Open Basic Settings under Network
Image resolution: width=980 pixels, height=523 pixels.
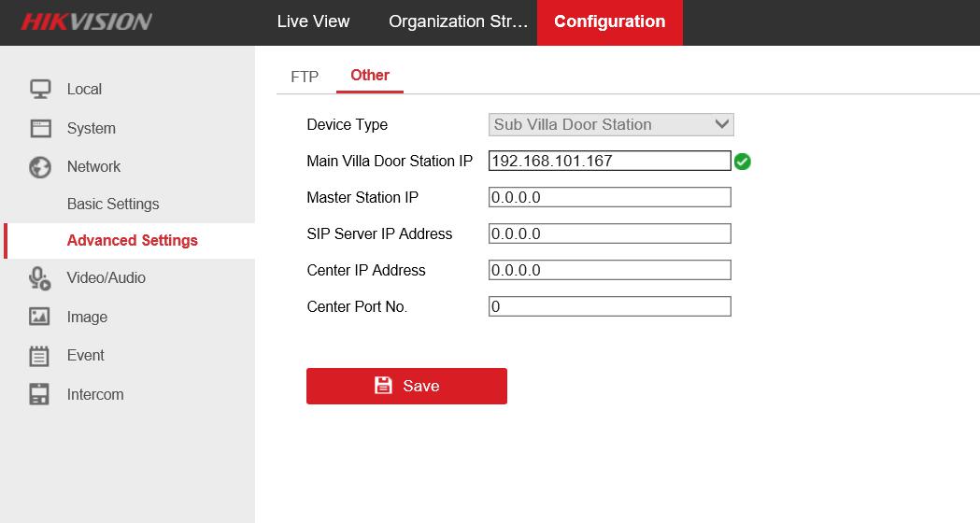point(113,204)
